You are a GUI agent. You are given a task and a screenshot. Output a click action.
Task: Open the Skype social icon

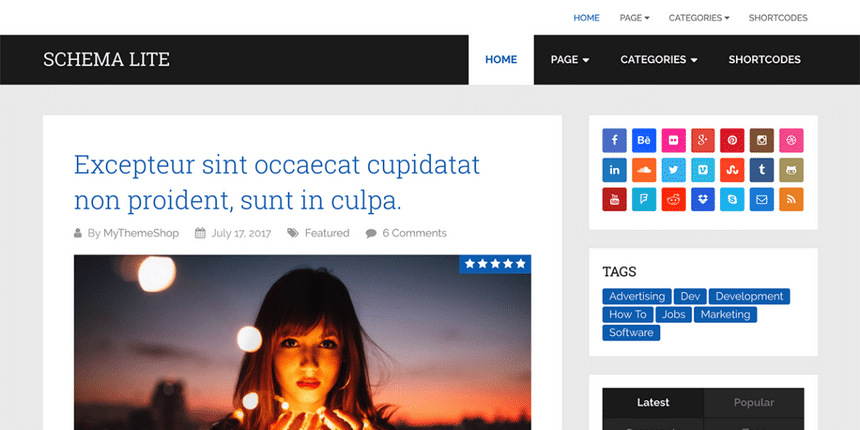pyautogui.click(x=732, y=199)
